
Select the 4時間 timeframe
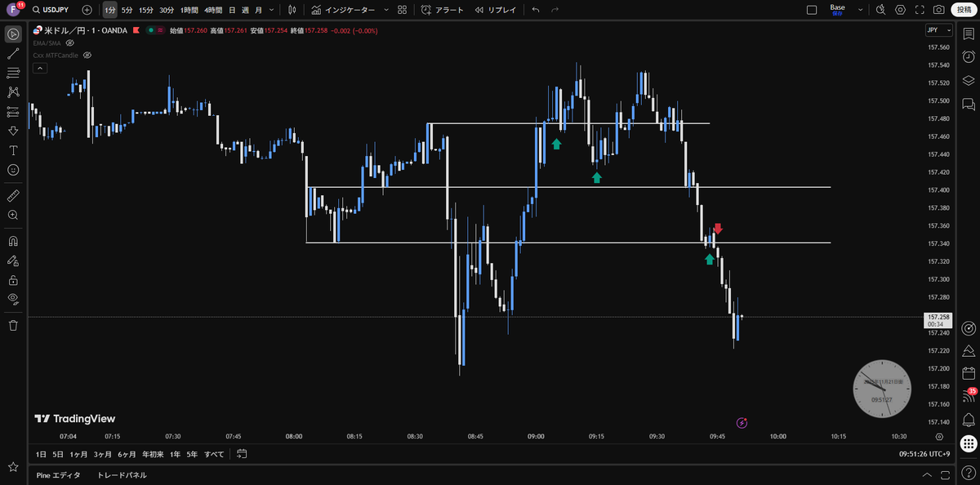click(x=213, y=10)
